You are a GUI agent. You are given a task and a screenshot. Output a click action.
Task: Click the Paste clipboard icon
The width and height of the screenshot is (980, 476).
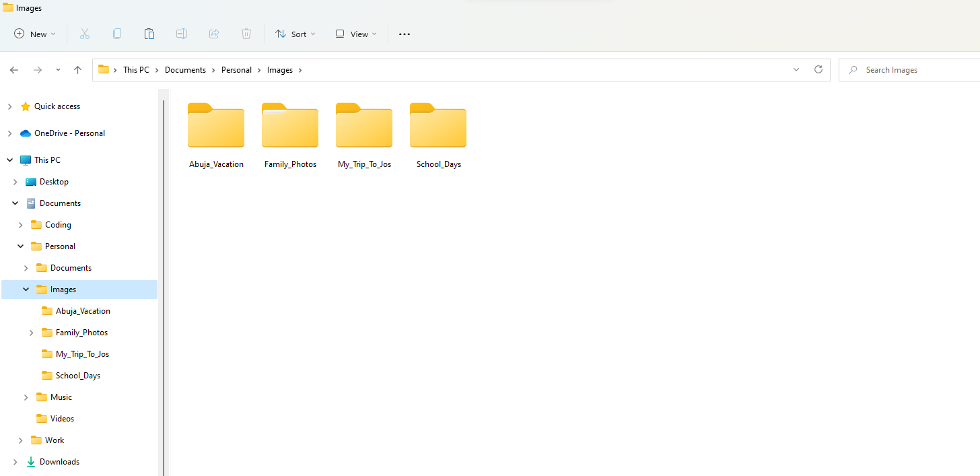point(149,34)
